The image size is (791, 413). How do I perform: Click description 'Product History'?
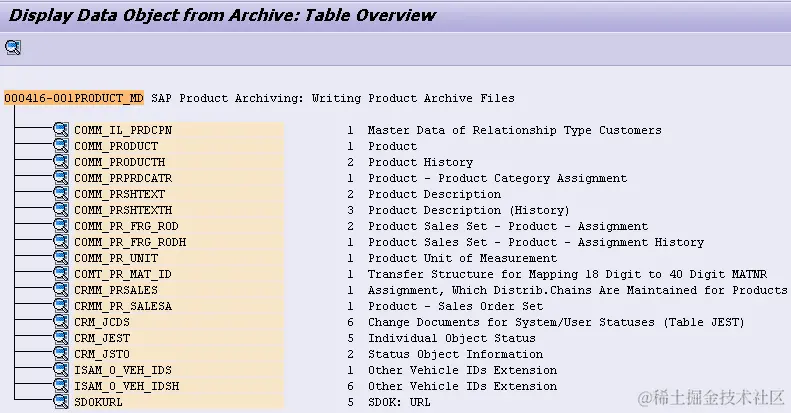pyautogui.click(x=420, y=162)
